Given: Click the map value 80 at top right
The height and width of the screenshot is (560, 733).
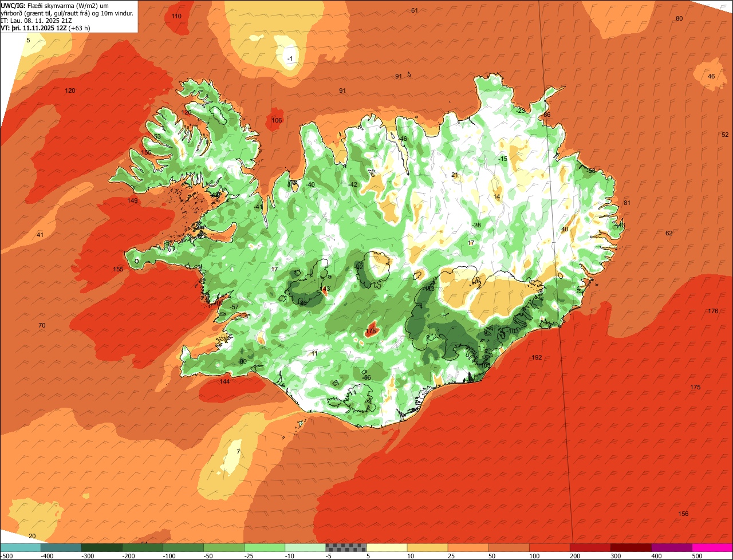Looking at the screenshot, I should [x=679, y=18].
